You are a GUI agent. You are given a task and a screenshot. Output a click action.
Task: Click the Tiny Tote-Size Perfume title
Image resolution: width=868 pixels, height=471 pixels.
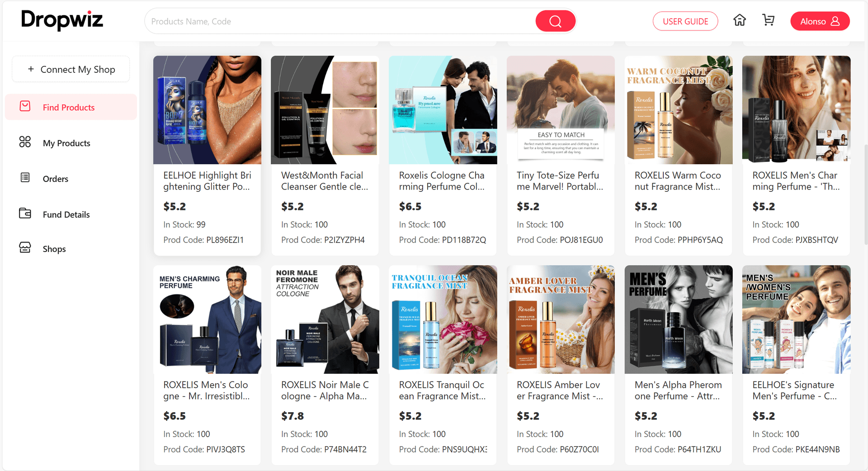click(560, 181)
